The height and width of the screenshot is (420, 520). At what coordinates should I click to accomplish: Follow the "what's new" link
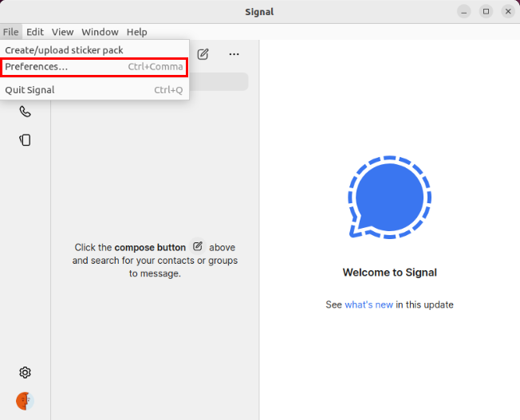coord(368,304)
